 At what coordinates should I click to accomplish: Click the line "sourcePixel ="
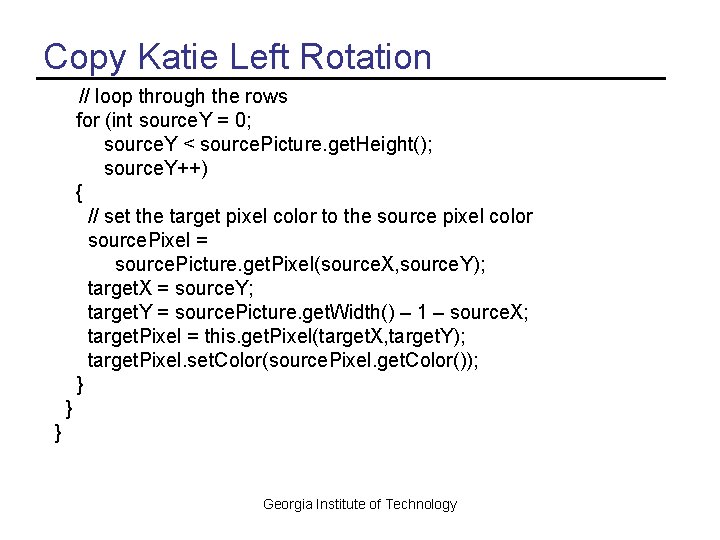coord(148,241)
